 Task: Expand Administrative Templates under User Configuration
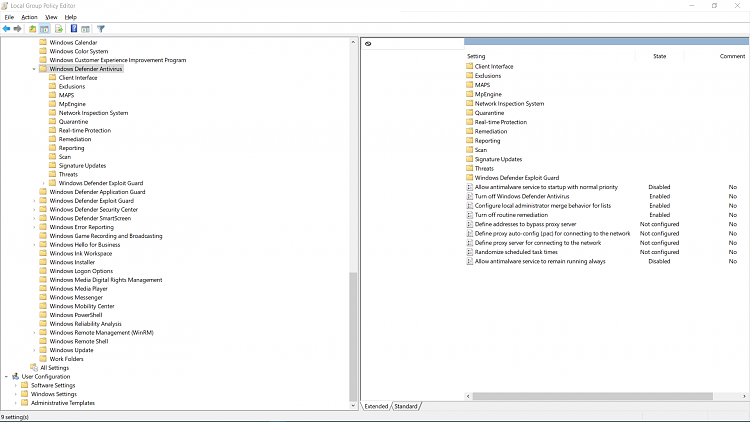[x=16, y=403]
